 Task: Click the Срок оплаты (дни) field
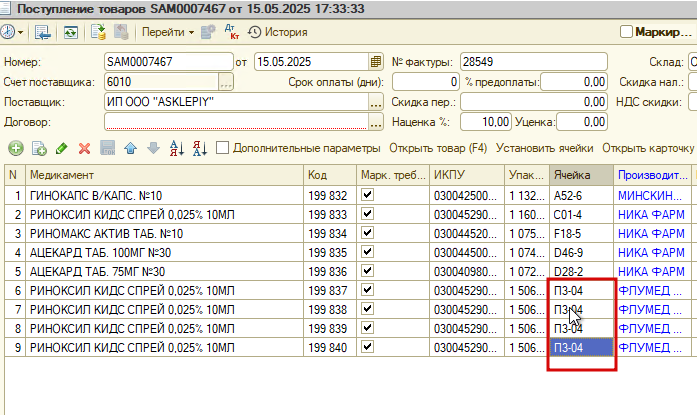(426, 82)
